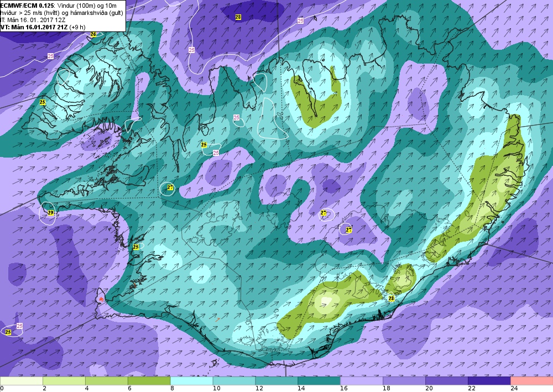Click the legend scale number 14
Image resolution: width=553 pixels, height=392 pixels.
click(x=301, y=389)
